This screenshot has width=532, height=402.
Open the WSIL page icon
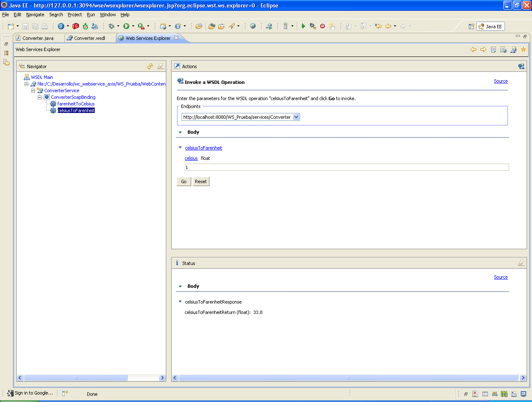(503, 49)
